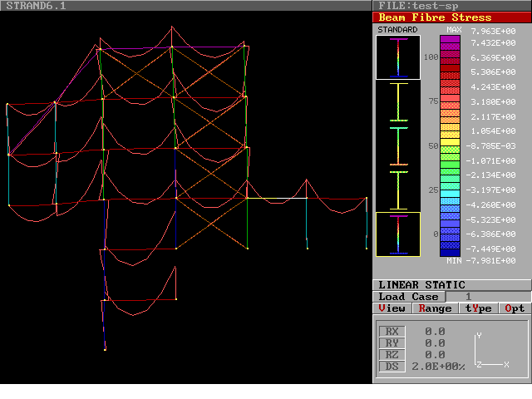
Task: Select the third I-beam section icon with cyan flange
Action: pyautogui.click(x=398, y=147)
